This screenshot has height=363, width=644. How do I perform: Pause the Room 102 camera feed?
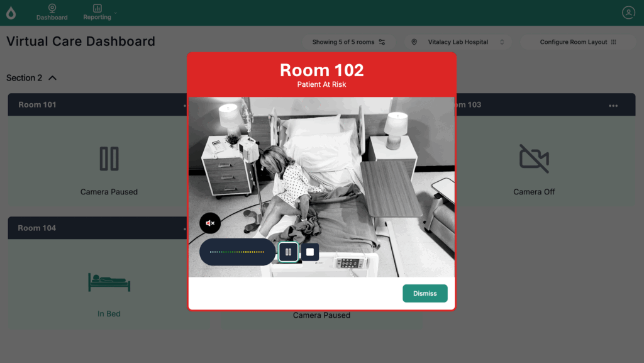(288, 252)
